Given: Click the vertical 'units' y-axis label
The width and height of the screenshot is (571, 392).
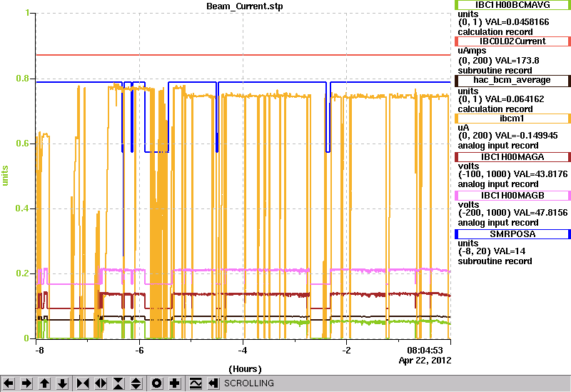Looking at the screenshot, I should (x=5, y=176).
